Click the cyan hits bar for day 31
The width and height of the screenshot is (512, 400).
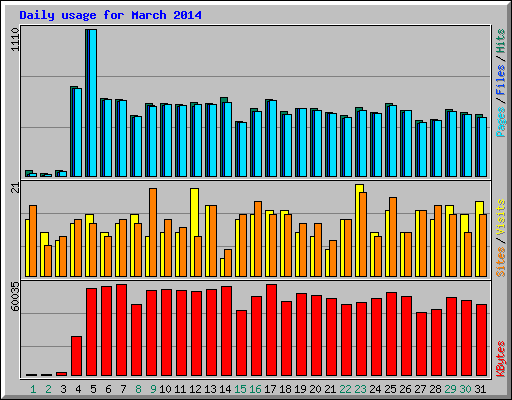coord(483,147)
